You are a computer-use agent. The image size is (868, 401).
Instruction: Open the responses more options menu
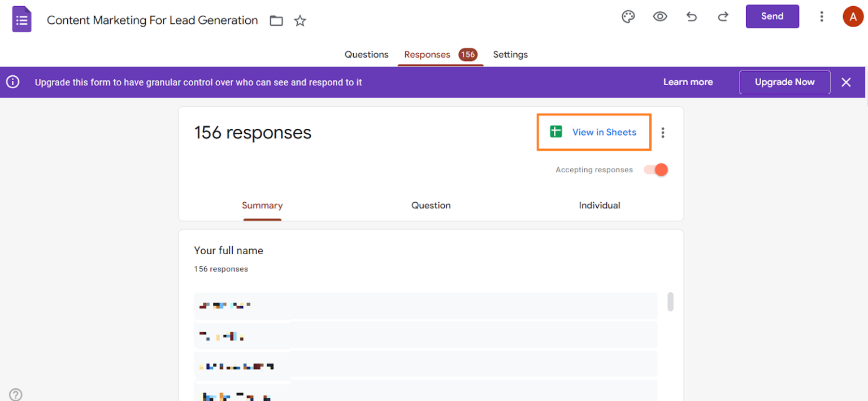click(x=663, y=133)
